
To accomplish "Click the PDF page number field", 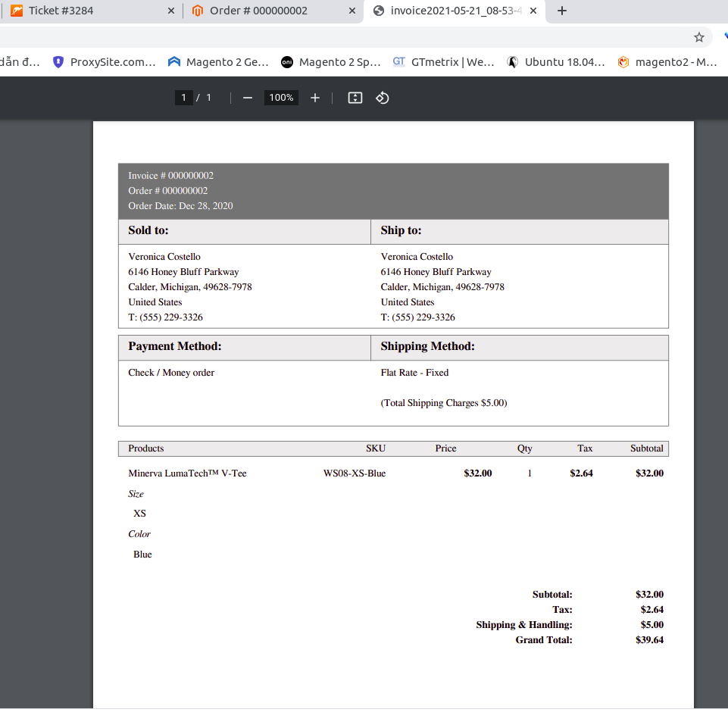I will click(183, 98).
